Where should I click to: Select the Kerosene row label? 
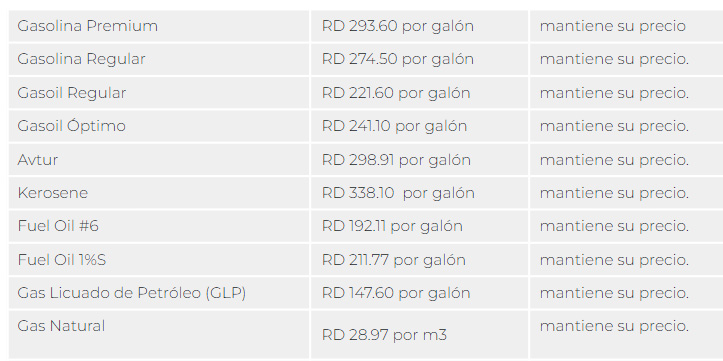pos(53,193)
